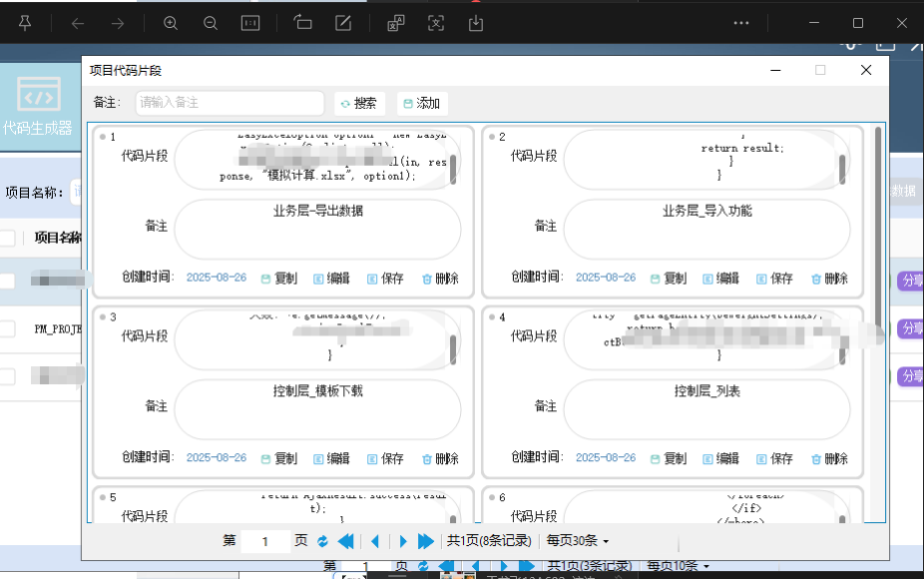Image resolution: width=924 pixels, height=579 pixels.
Task: Open 代码生成器 icon in background window
Action: pyautogui.click(x=38, y=105)
